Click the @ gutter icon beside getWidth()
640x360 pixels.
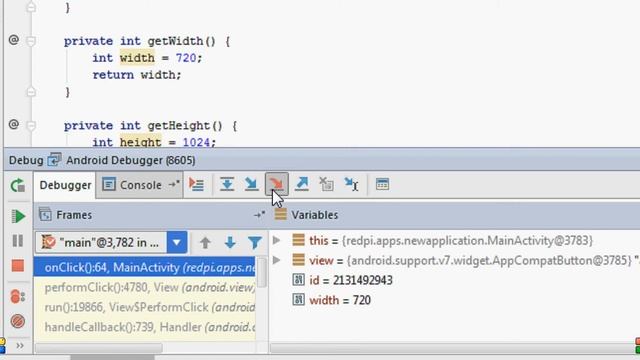tap(14, 40)
